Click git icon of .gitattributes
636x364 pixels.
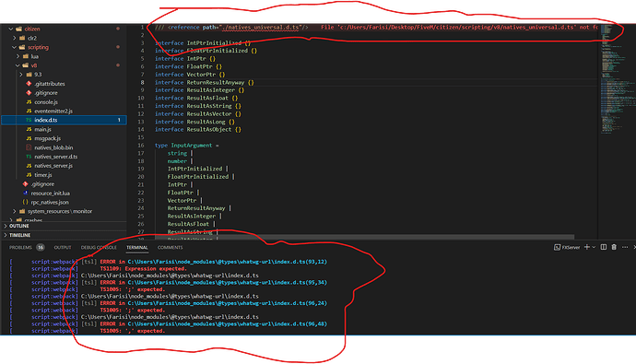[x=29, y=84]
